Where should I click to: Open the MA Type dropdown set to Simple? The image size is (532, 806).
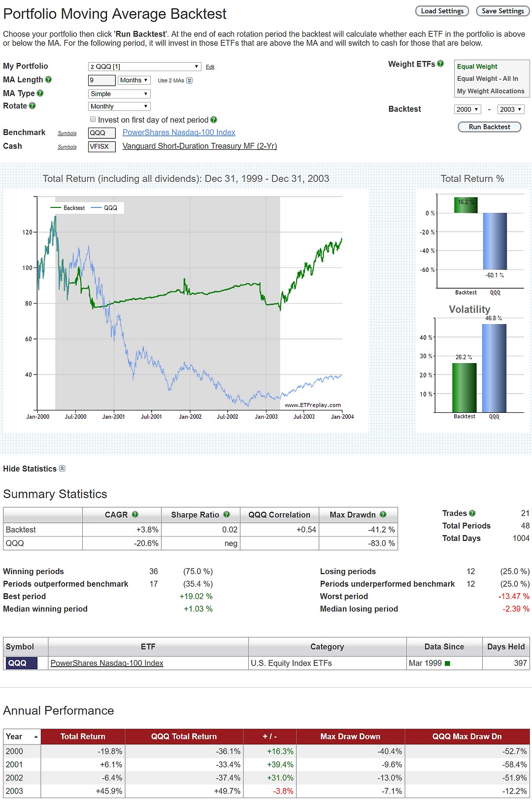[119, 94]
